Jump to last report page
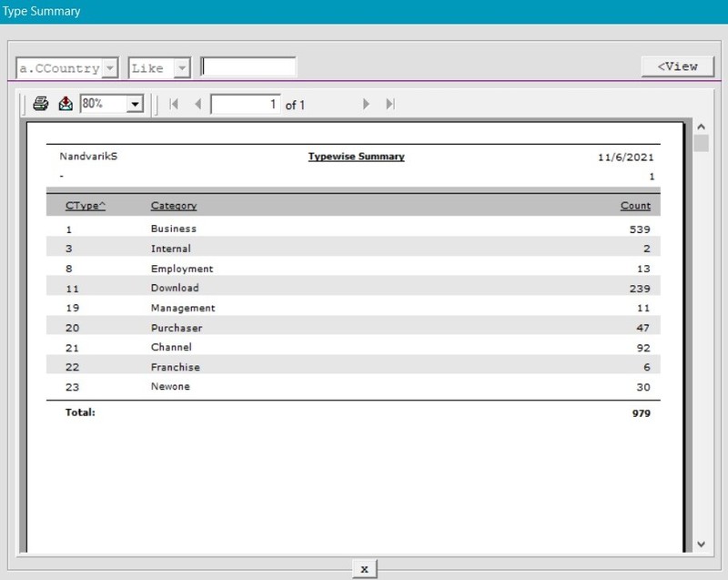 [390, 104]
